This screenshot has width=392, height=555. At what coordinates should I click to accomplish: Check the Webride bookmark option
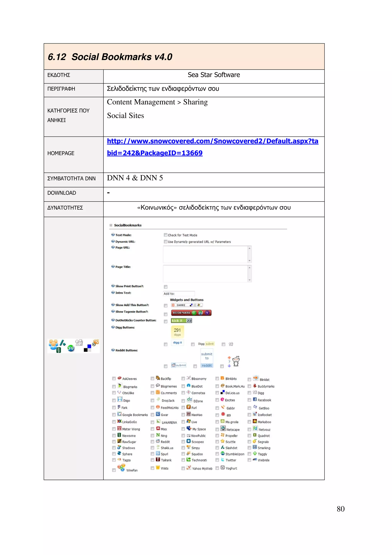(249, 460)
